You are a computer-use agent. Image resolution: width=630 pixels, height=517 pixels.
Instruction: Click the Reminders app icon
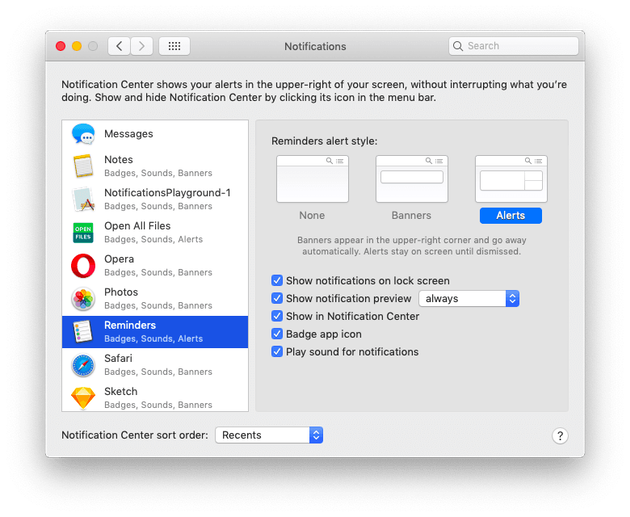coord(83,332)
